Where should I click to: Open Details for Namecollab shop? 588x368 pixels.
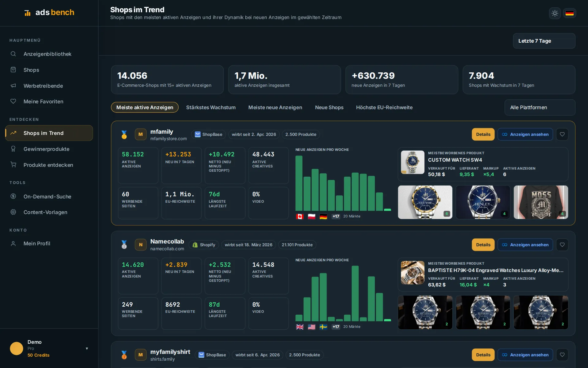(x=483, y=245)
